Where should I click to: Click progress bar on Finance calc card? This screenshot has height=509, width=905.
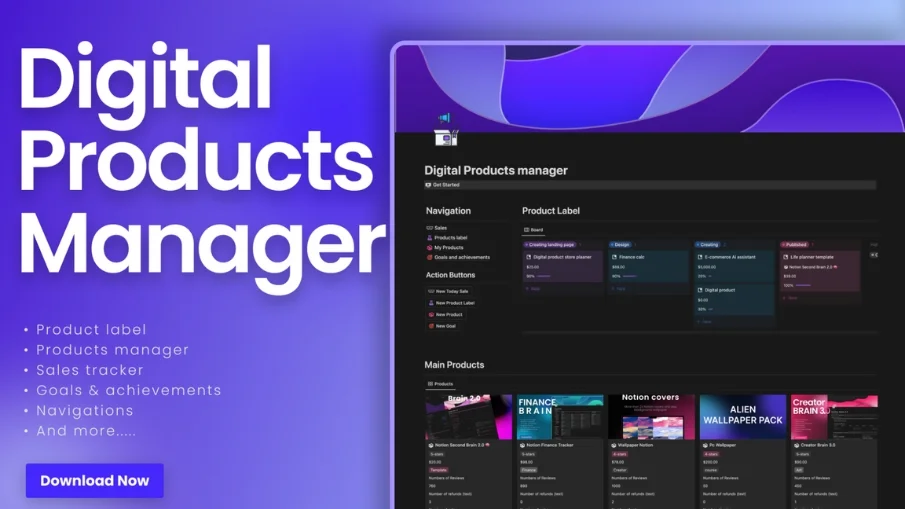point(630,276)
